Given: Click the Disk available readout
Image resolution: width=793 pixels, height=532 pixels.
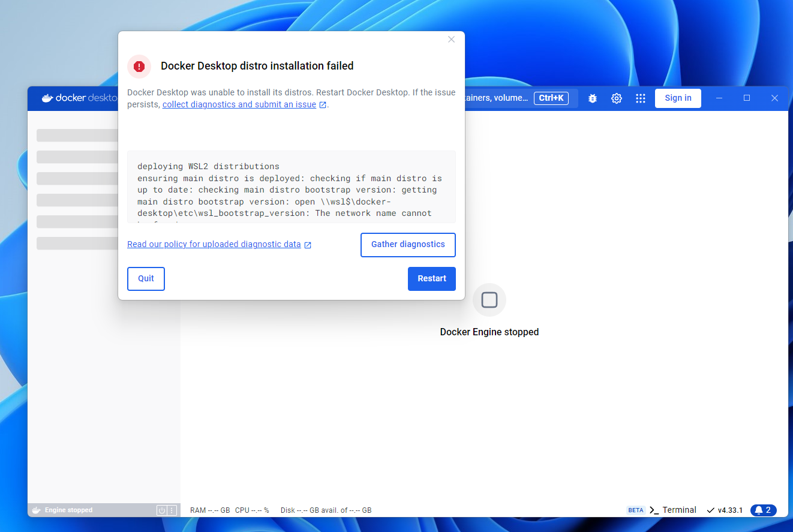Looking at the screenshot, I should [326, 510].
